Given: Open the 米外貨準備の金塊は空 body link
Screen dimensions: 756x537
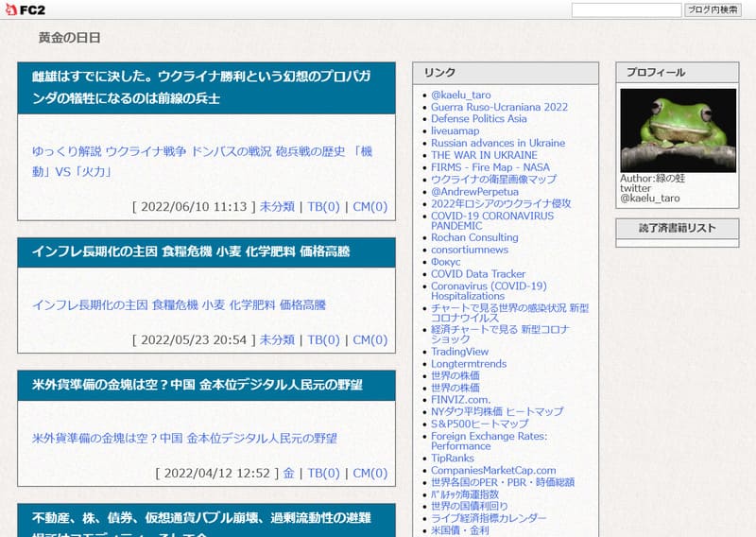Looking at the screenshot, I should coord(184,438).
